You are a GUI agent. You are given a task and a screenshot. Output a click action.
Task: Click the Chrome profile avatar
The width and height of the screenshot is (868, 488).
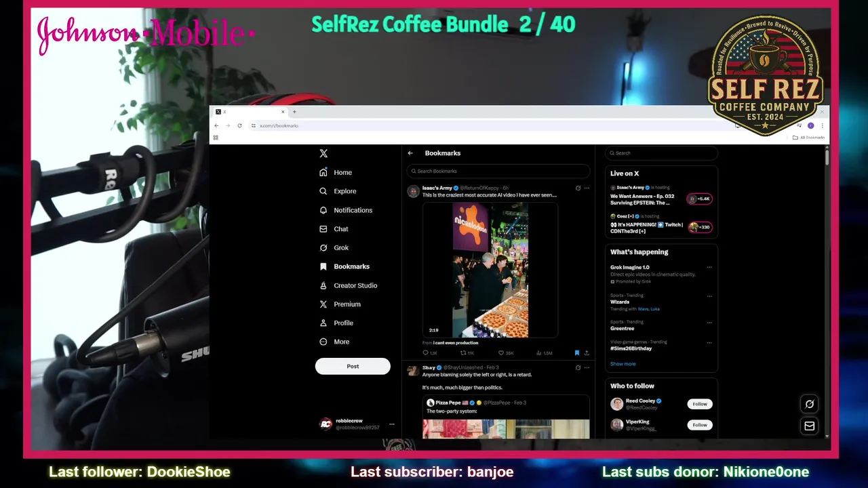[x=810, y=125]
